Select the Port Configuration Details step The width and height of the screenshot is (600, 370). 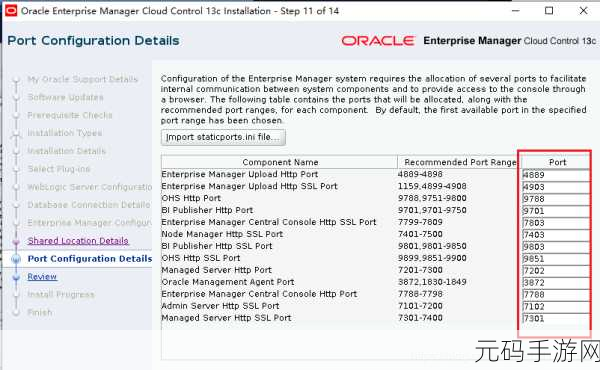[x=90, y=259]
